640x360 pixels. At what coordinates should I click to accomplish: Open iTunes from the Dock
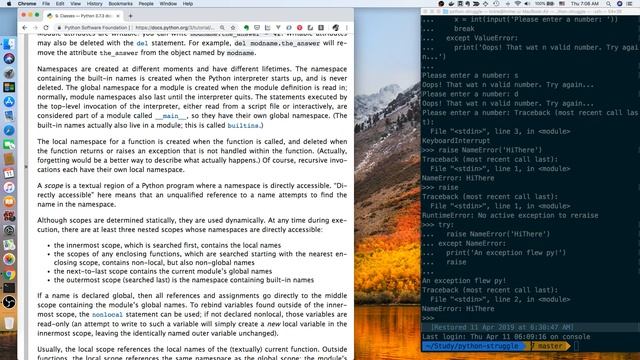[9, 187]
